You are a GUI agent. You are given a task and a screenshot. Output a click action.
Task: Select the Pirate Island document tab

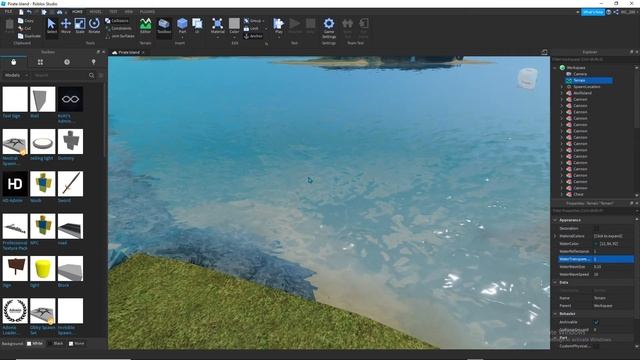(128, 52)
